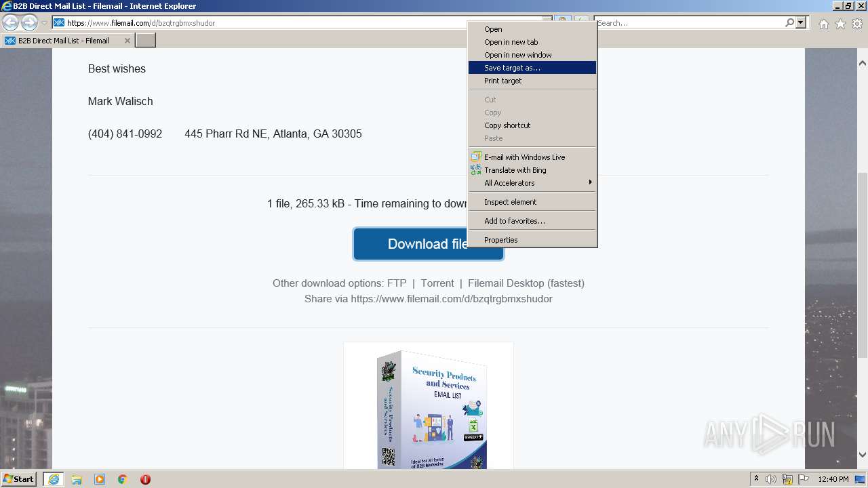Click the red security shield taskbar icon
The width and height of the screenshot is (868, 488).
pyautogui.click(x=145, y=479)
